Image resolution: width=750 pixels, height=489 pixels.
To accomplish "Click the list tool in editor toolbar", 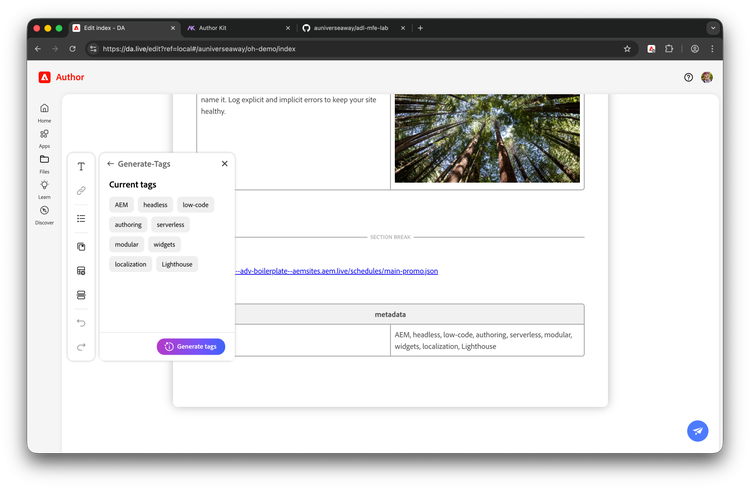I will (x=81, y=218).
